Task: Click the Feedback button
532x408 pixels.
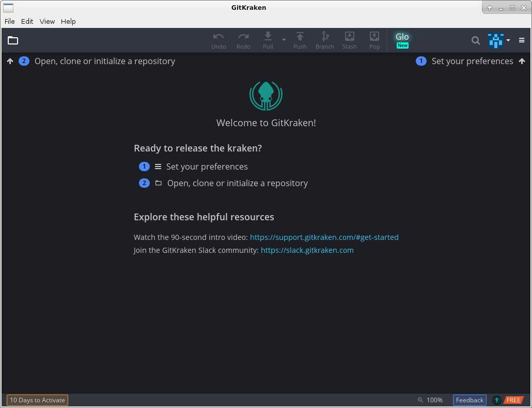Action: pos(470,400)
